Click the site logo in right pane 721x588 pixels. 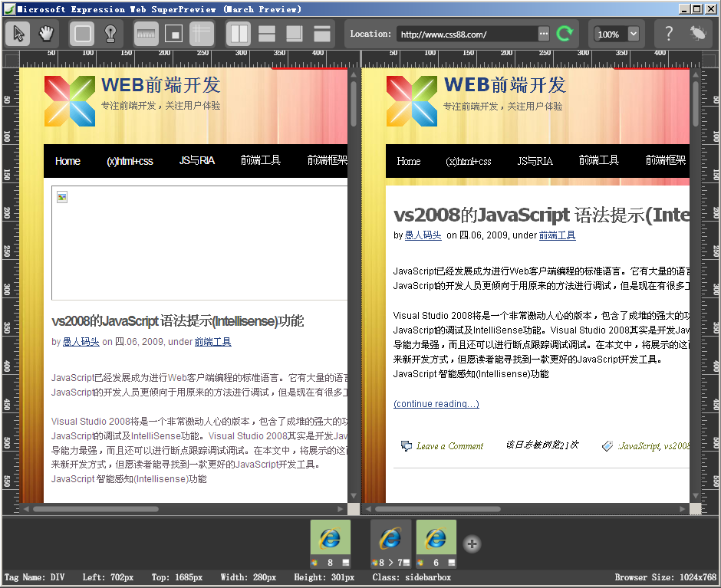pyautogui.click(x=412, y=100)
